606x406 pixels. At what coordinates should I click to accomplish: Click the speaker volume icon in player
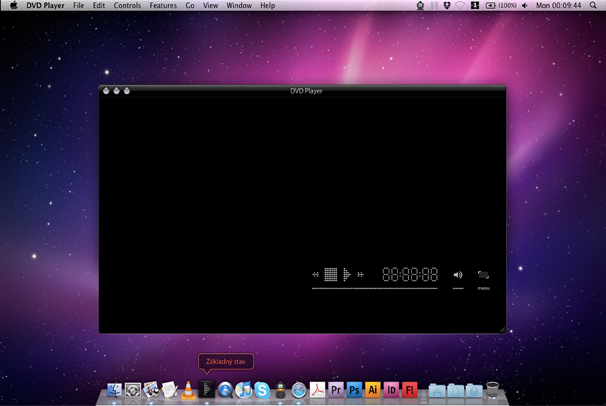click(x=458, y=275)
